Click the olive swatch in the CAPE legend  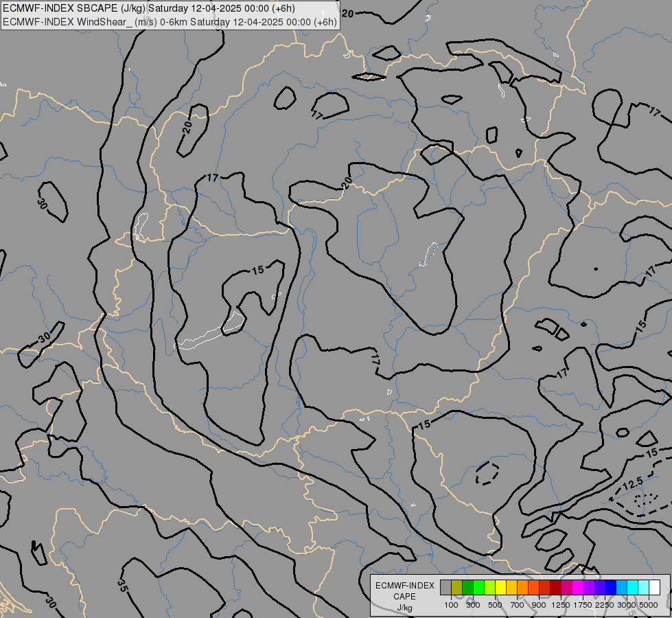pyautogui.click(x=457, y=587)
